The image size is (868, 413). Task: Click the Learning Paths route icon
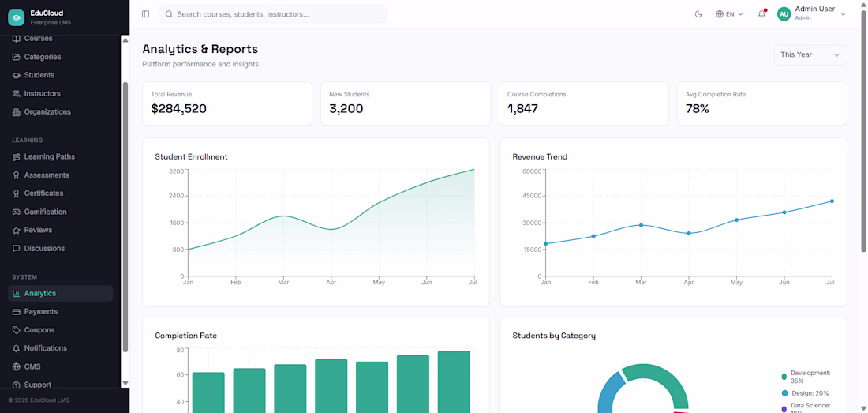[x=16, y=156]
